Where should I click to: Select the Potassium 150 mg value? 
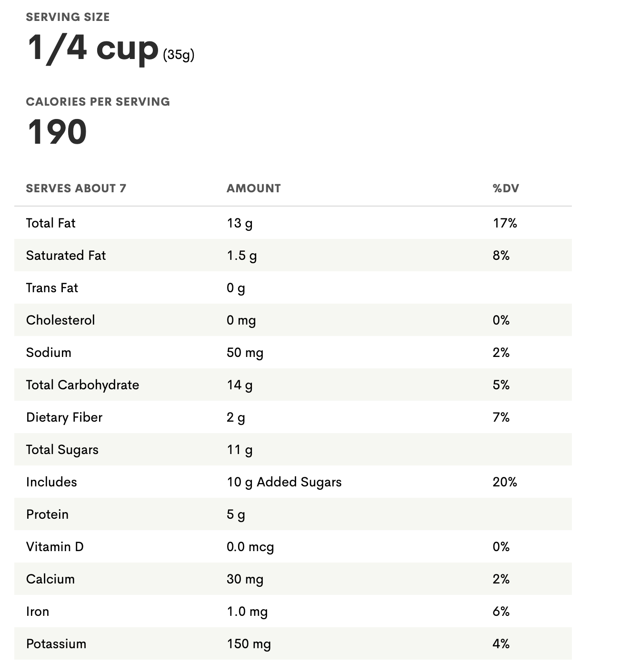point(249,644)
